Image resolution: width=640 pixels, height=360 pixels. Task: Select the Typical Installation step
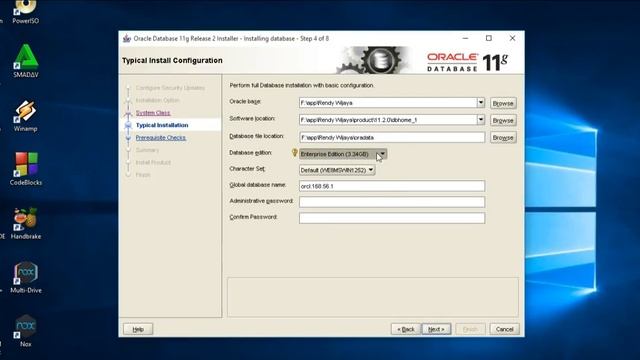click(162, 125)
